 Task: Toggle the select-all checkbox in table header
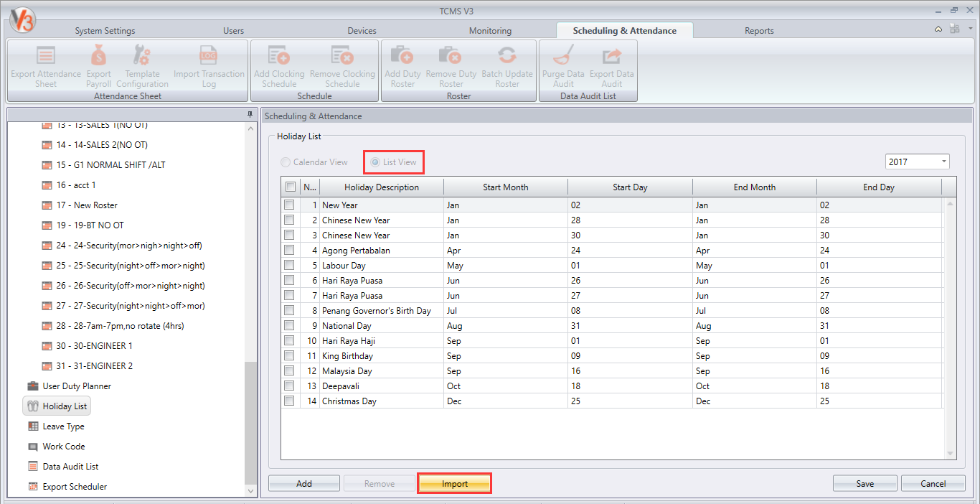pos(290,187)
